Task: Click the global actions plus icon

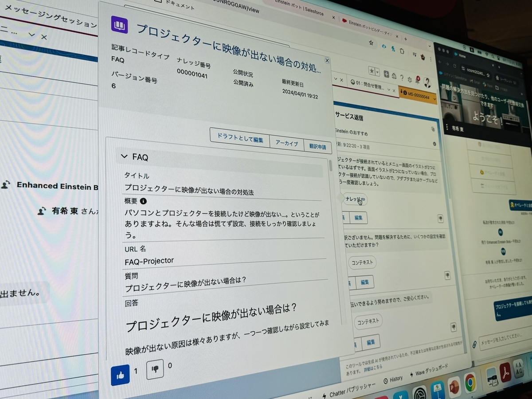Action: point(387,74)
